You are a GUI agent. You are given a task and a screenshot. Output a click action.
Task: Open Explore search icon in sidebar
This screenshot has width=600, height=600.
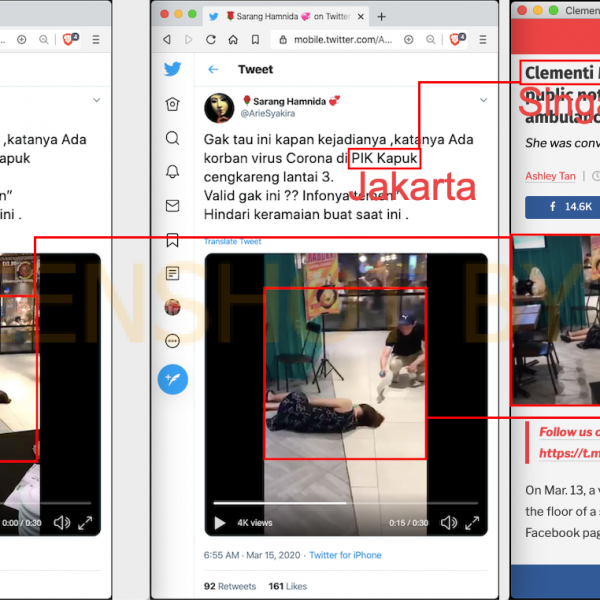(x=172, y=138)
